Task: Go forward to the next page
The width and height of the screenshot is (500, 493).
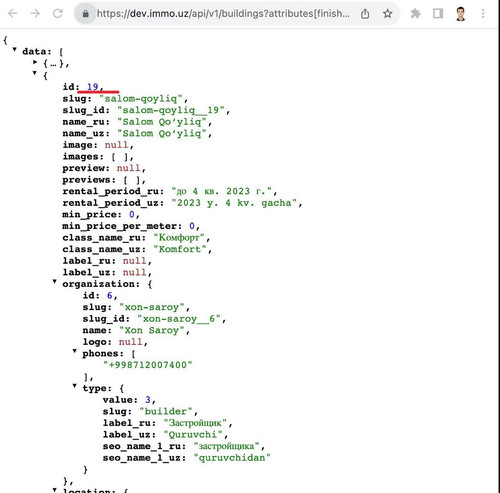Action: 35,14
